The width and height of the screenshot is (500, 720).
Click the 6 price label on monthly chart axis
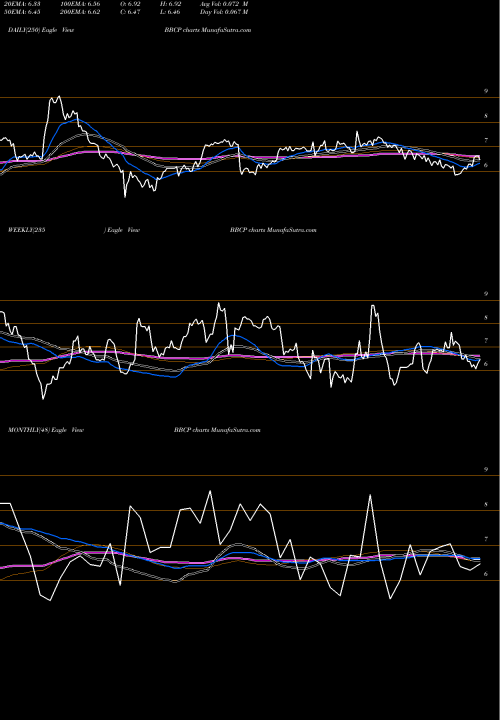pos(486,574)
